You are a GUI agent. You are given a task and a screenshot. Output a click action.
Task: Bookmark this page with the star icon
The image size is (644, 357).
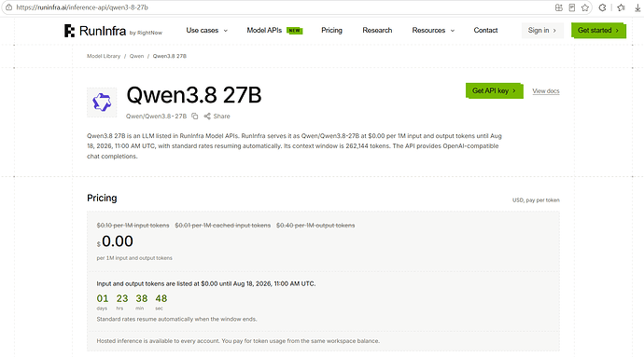click(585, 7)
